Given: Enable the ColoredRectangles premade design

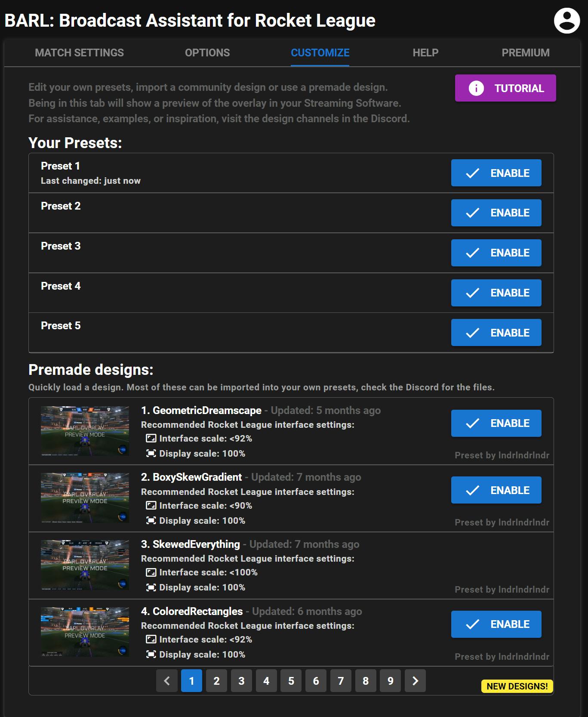Looking at the screenshot, I should pyautogui.click(x=496, y=624).
